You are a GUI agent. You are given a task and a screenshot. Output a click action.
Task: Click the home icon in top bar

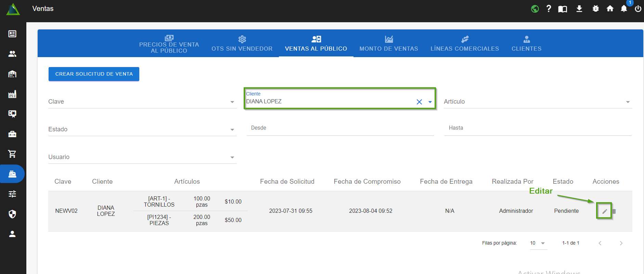pyautogui.click(x=610, y=9)
